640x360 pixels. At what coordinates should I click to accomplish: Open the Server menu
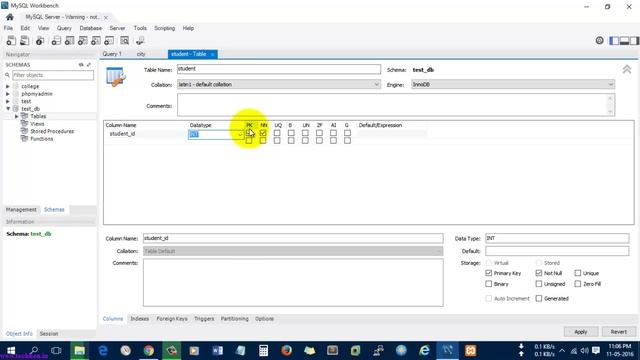point(117,28)
